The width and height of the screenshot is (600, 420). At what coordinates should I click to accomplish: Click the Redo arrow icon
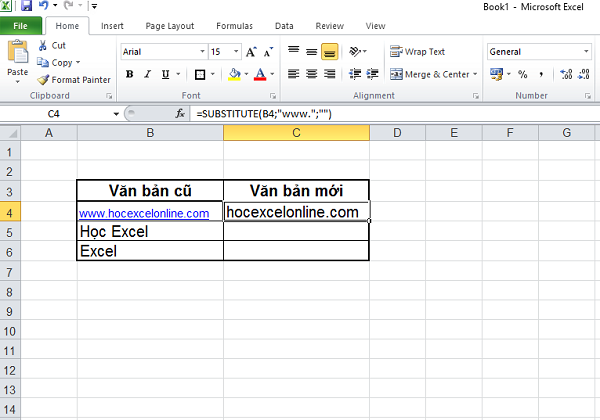pos(69,5)
